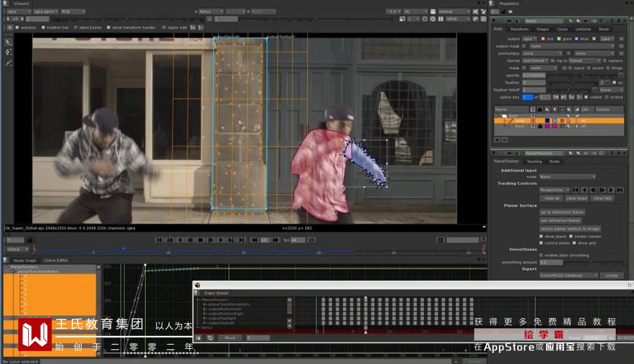This screenshot has height=364, width=634.
Task: Open premultiply none dropdown
Action: click(x=542, y=53)
